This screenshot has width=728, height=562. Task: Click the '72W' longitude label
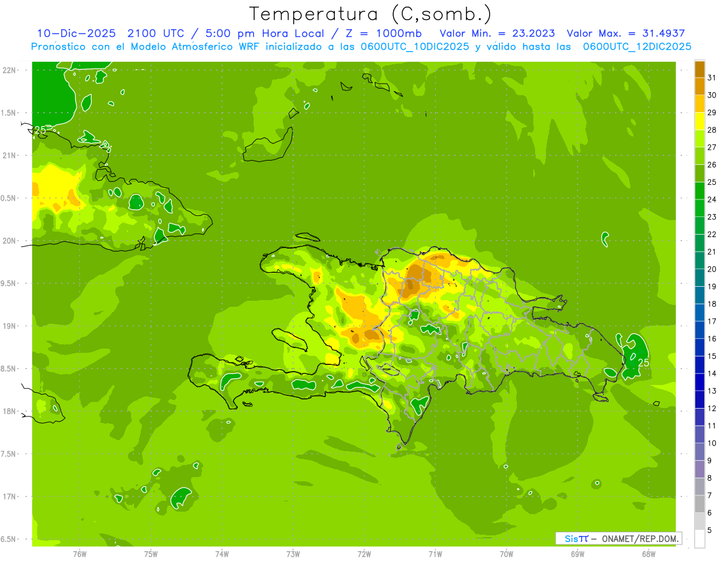click(x=364, y=554)
